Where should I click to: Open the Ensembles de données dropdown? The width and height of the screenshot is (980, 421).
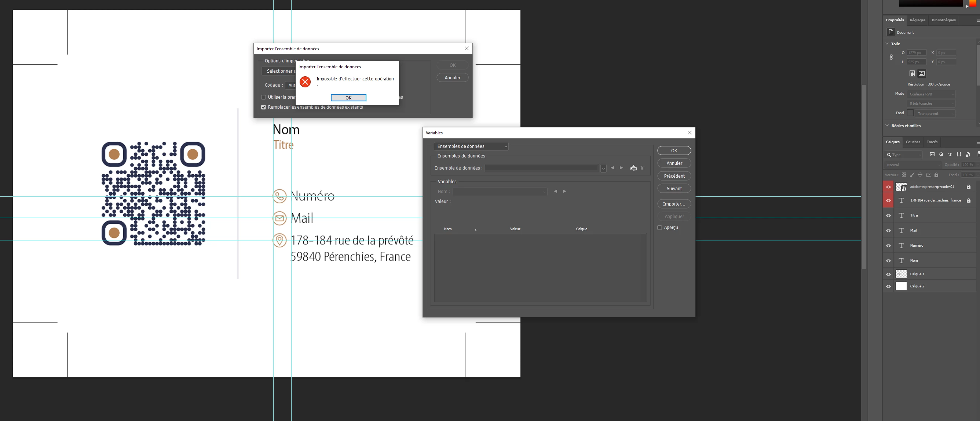point(471,146)
